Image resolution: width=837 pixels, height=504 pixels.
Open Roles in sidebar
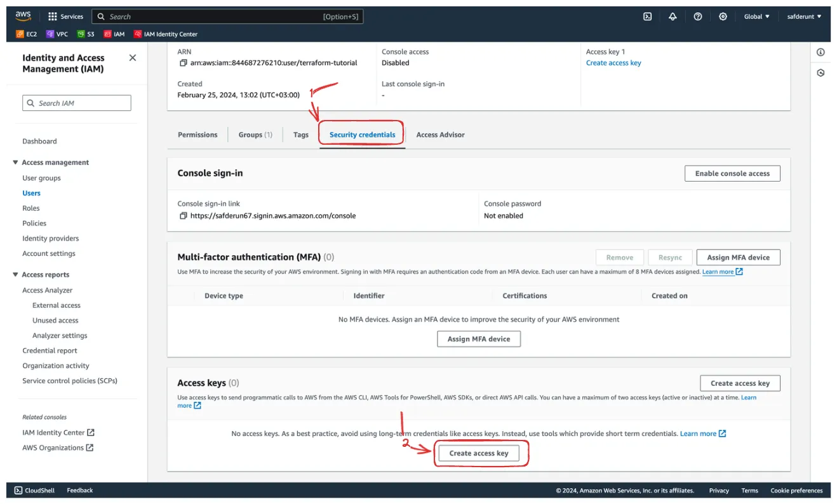click(31, 208)
